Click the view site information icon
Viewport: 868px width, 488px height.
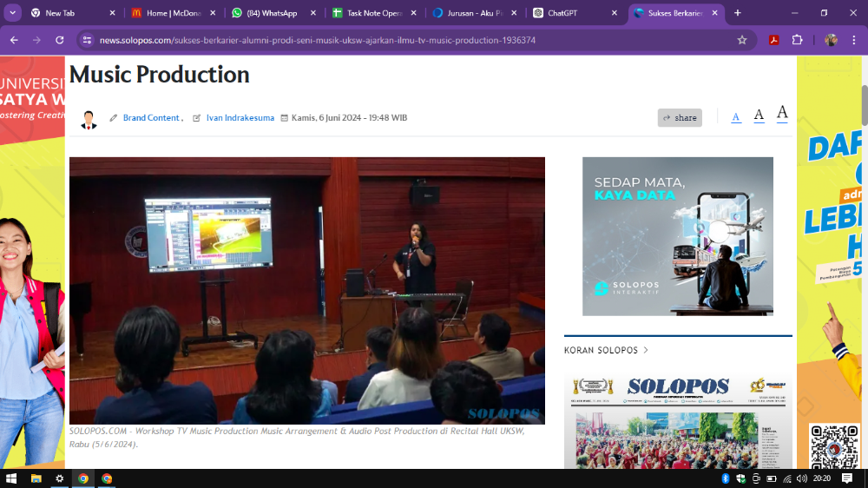tap(87, 40)
